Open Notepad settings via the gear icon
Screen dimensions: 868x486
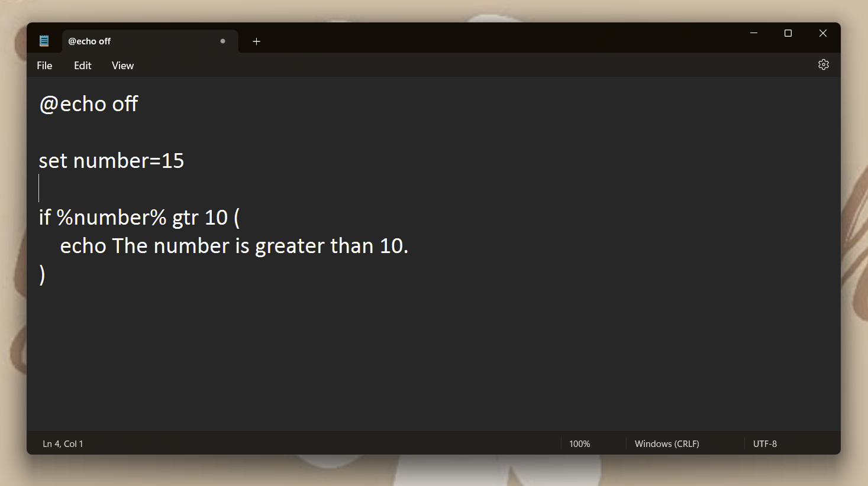(823, 64)
